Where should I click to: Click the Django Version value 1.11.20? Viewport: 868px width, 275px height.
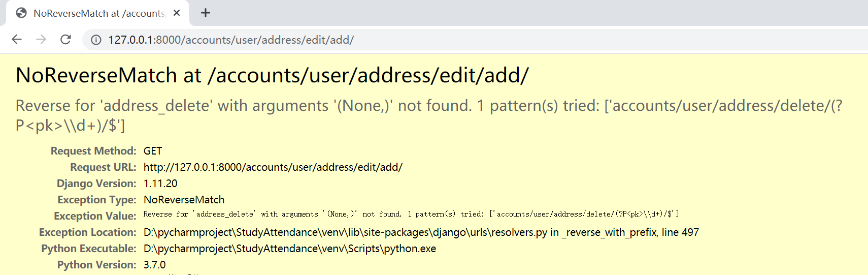pos(160,184)
